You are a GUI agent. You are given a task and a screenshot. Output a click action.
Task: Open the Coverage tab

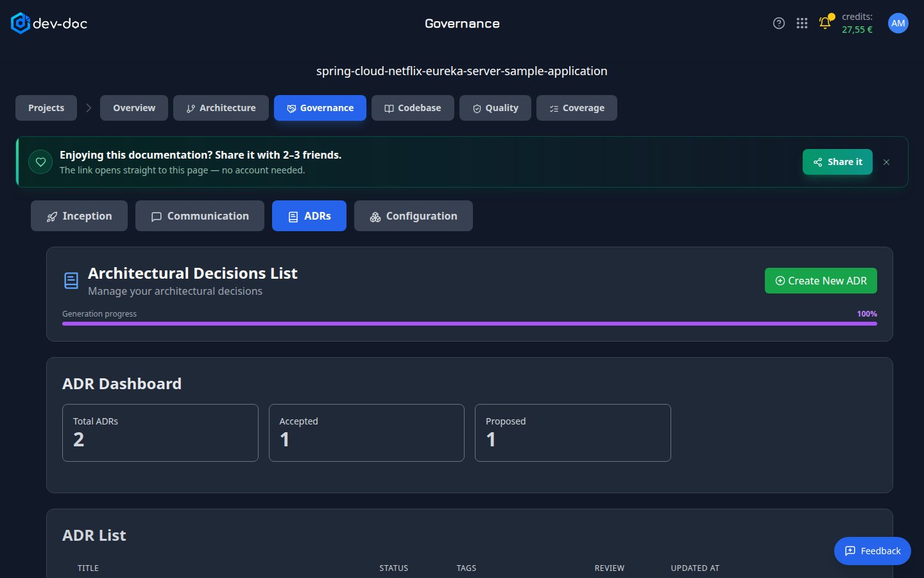click(x=577, y=108)
